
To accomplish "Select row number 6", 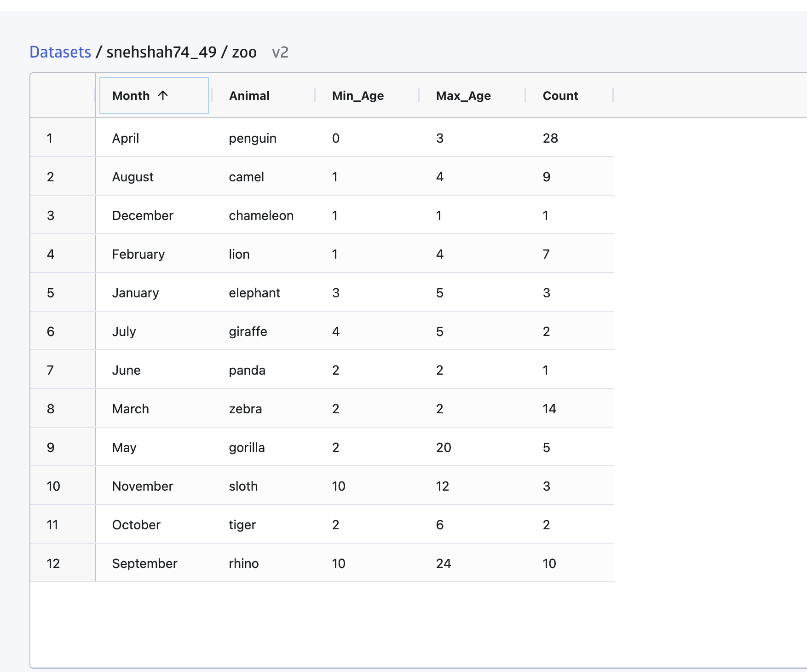I will 51,331.
